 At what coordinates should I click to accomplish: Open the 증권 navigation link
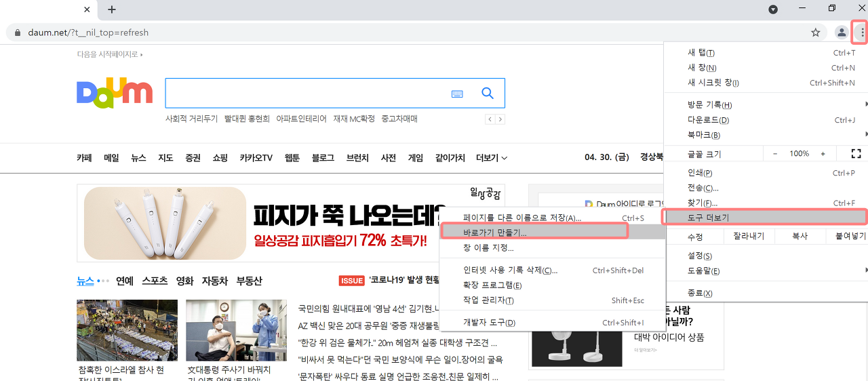click(193, 158)
